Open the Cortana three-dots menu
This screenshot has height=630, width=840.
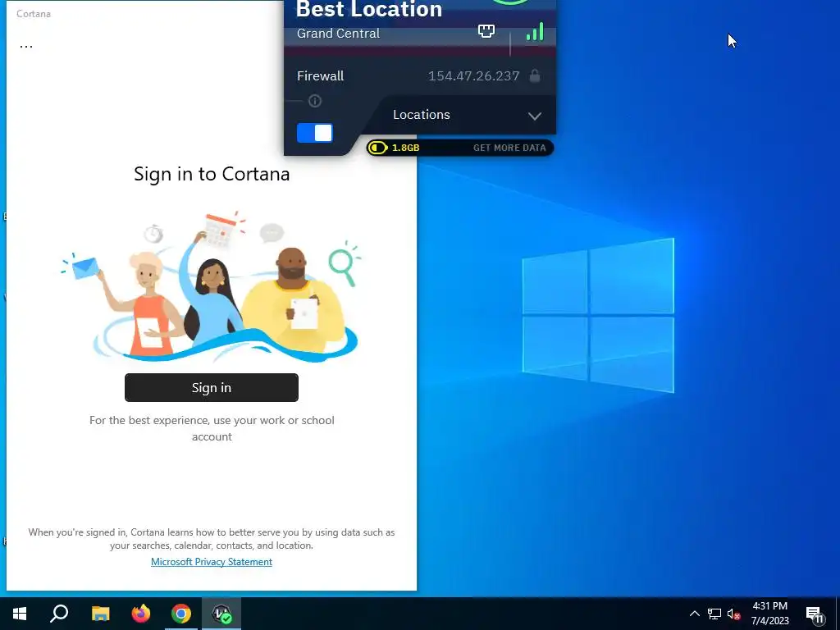click(x=26, y=46)
